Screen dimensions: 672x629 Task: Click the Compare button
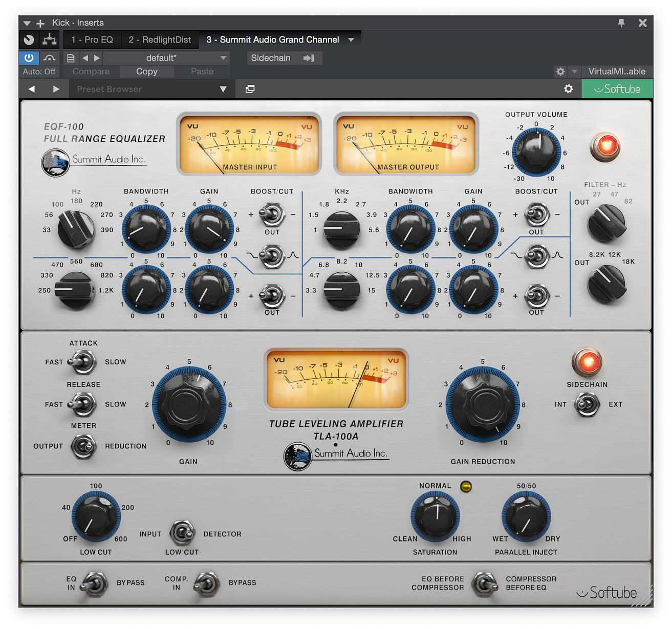pyautogui.click(x=91, y=72)
